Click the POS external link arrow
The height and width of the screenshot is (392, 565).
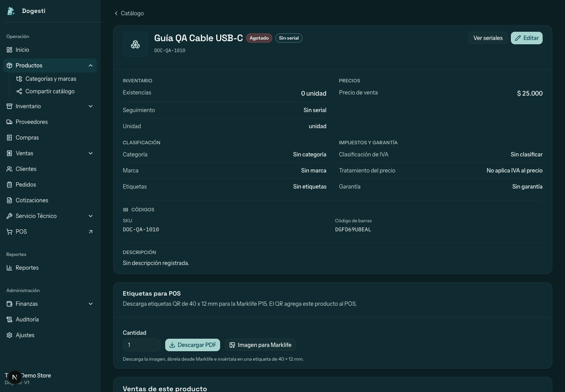pos(91,232)
